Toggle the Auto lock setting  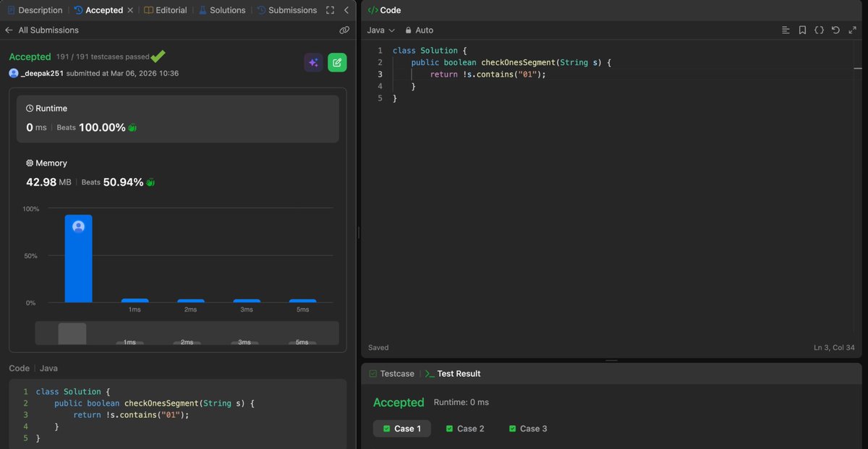pyautogui.click(x=419, y=30)
